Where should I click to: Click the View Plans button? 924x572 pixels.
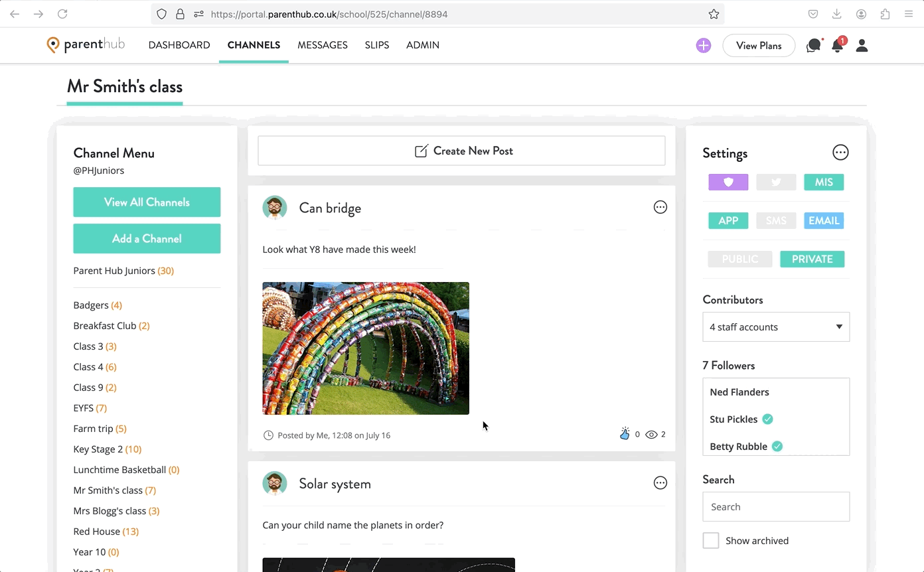pyautogui.click(x=759, y=45)
